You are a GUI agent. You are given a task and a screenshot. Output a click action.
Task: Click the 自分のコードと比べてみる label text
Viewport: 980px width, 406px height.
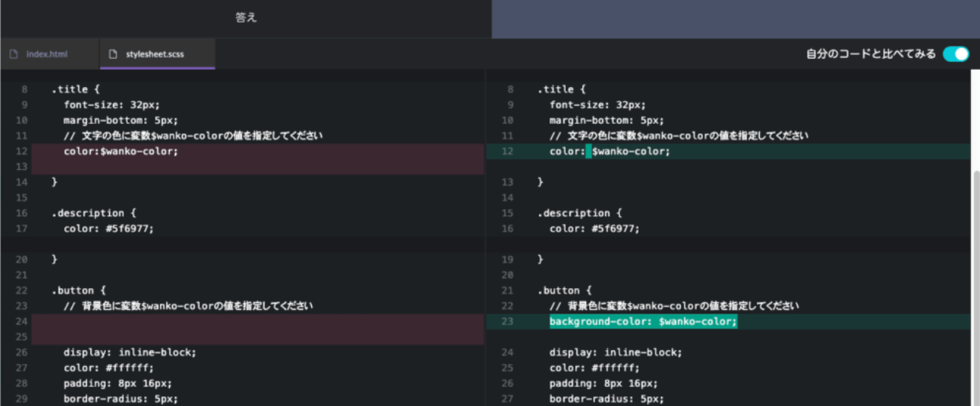(x=871, y=54)
